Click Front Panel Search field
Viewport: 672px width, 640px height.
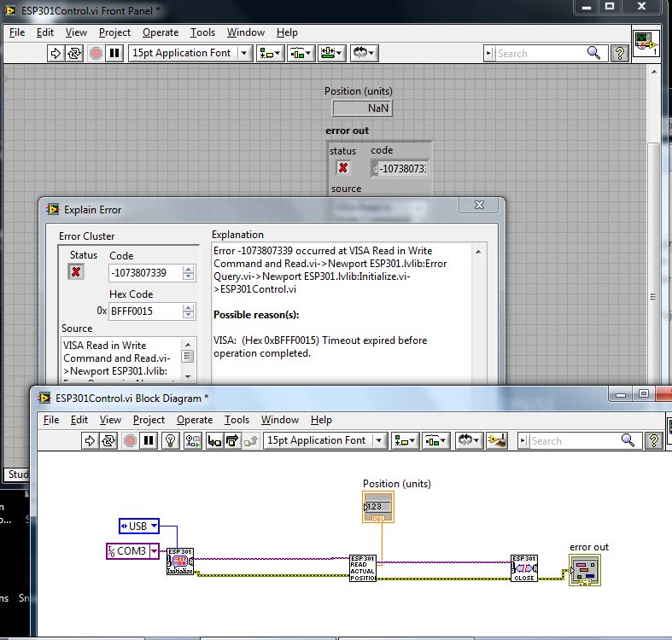pos(540,54)
